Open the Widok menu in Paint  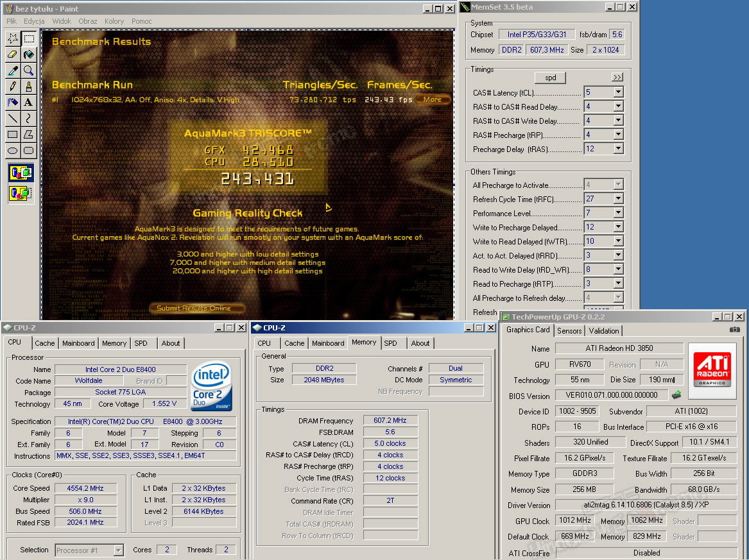pos(62,21)
